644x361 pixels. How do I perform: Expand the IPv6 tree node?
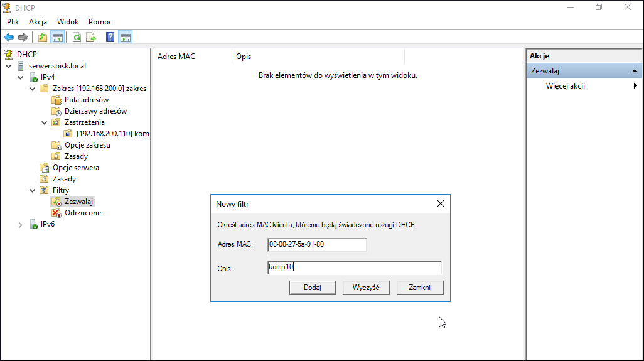tap(20, 225)
